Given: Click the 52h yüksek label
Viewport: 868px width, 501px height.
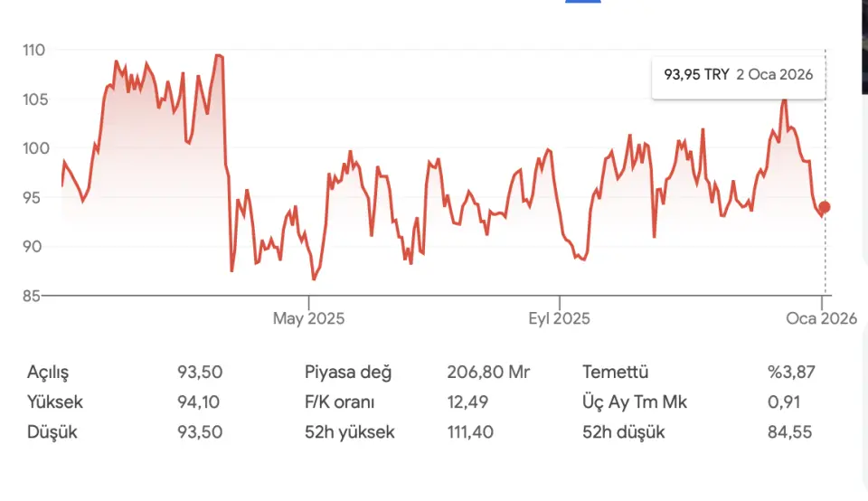Looking at the screenshot, I should click(x=350, y=432).
